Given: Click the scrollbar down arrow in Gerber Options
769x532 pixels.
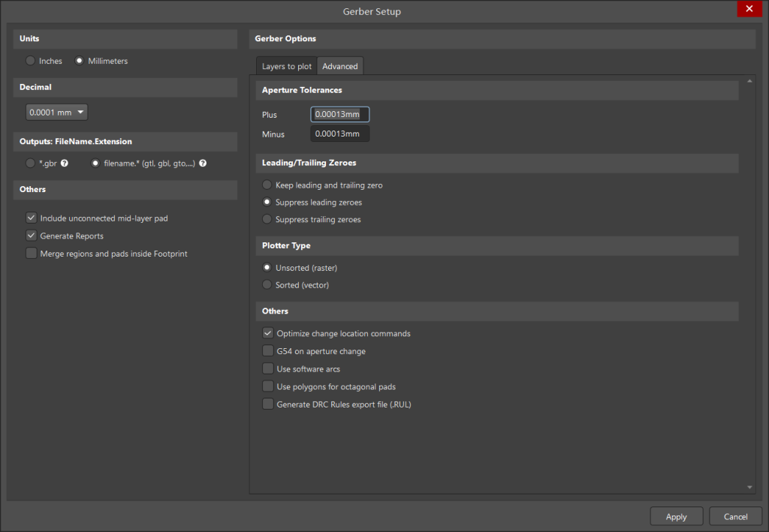Looking at the screenshot, I should click(749, 487).
